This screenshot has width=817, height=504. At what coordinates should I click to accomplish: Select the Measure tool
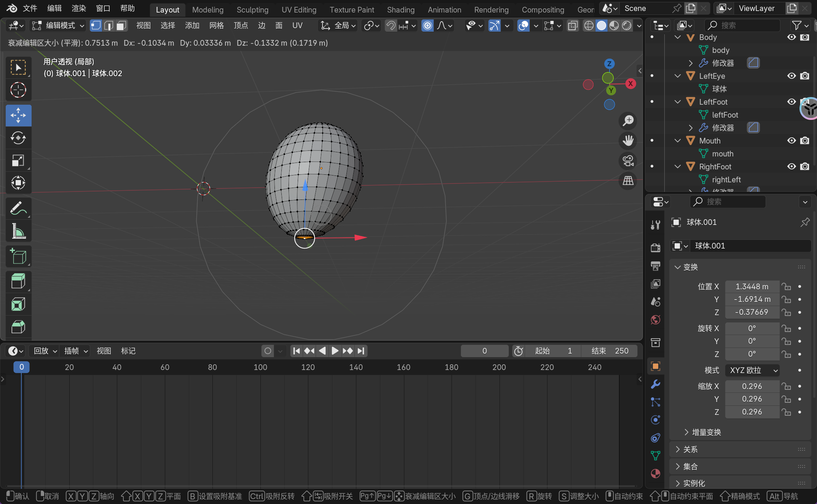tap(18, 231)
